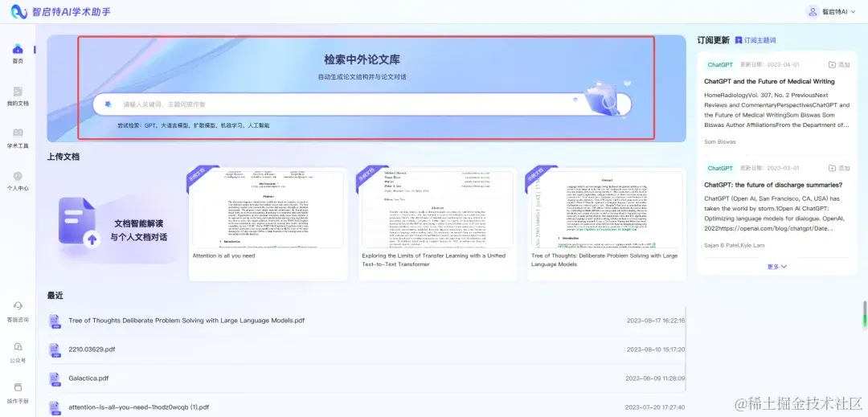Open 公众号 sidebar icon
The height and width of the screenshot is (417, 868).
pos(18,347)
